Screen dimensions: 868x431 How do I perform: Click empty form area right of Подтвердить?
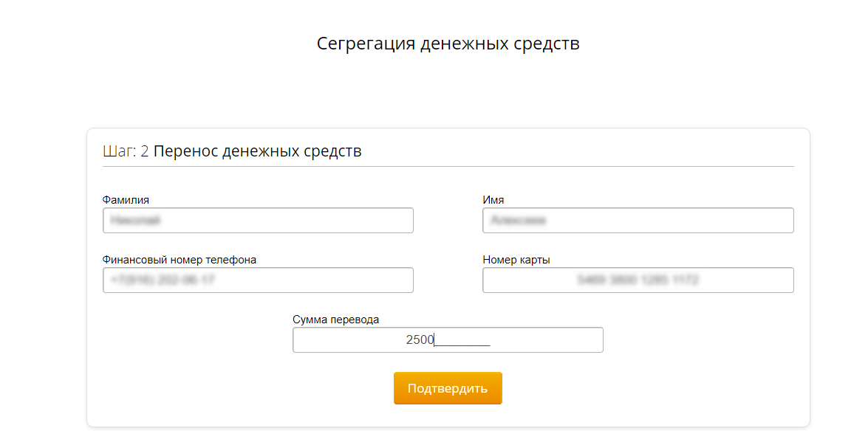coord(650,388)
